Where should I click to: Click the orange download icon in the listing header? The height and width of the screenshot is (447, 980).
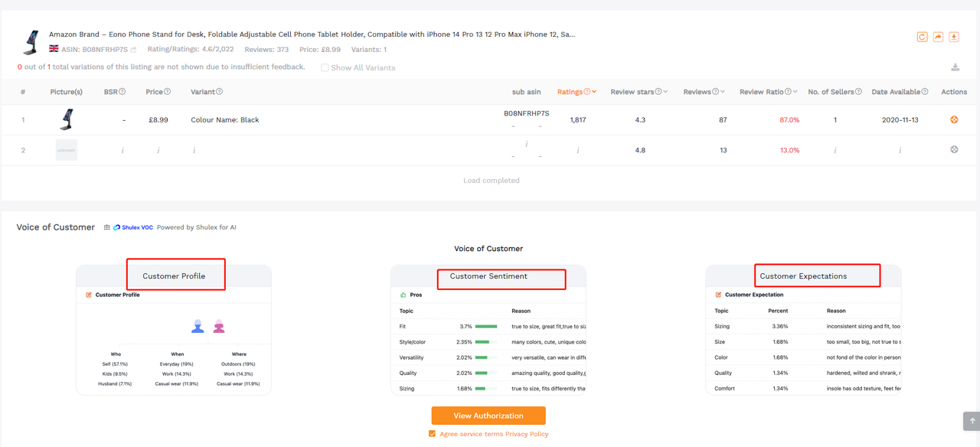954,37
